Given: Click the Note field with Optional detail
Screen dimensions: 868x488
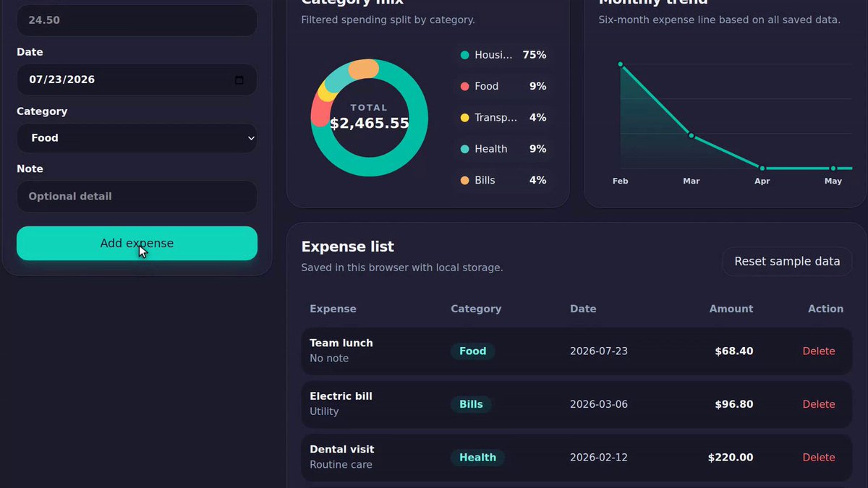Looking at the screenshot, I should point(137,197).
